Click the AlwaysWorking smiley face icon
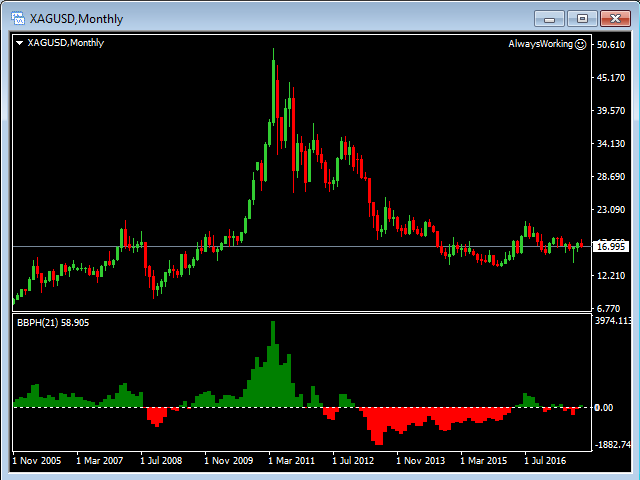 581,44
